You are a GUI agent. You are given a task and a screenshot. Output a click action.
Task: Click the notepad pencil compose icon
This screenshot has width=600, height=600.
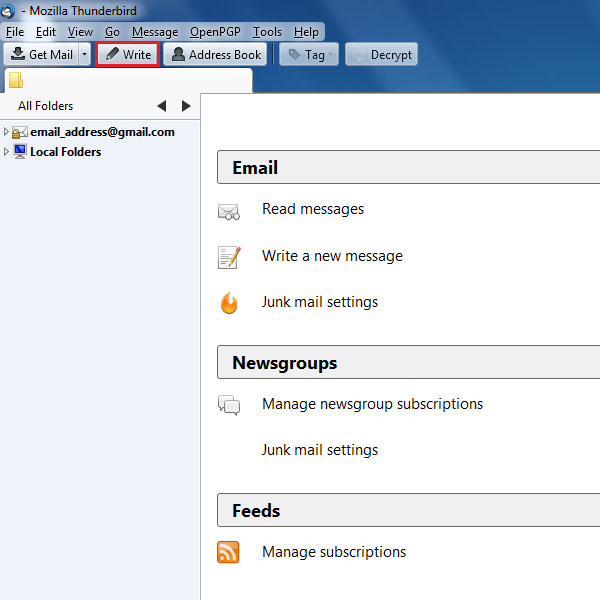click(229, 258)
